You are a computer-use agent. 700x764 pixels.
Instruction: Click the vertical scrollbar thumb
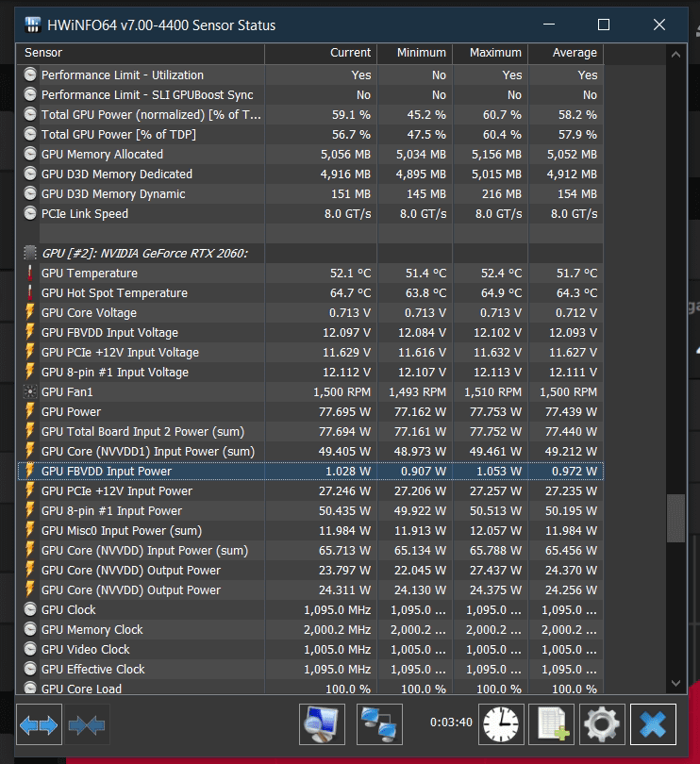point(675,518)
